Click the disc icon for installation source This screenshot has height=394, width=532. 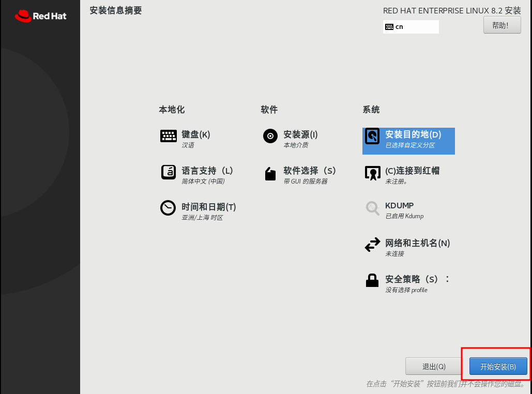(x=270, y=136)
